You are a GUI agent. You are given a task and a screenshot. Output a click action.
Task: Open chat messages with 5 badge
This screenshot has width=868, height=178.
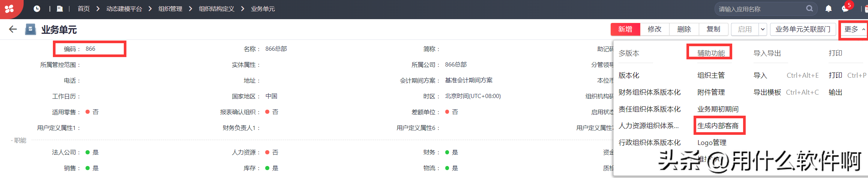pos(845,8)
